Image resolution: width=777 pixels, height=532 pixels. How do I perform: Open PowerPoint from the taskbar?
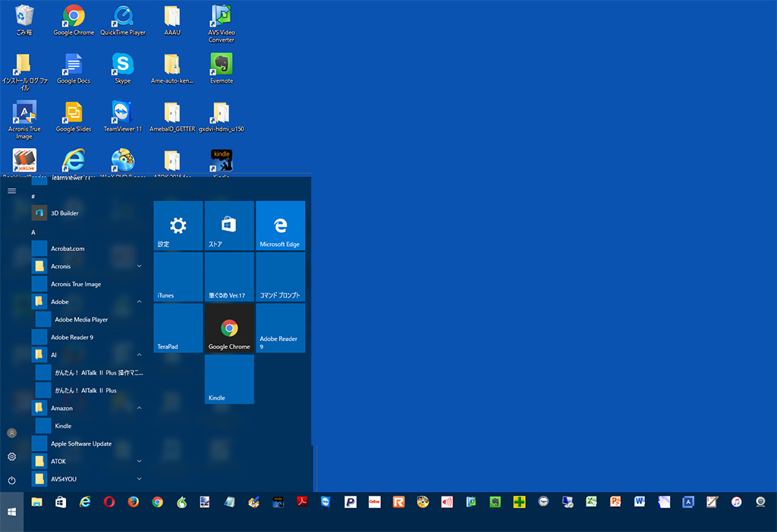pos(615,502)
